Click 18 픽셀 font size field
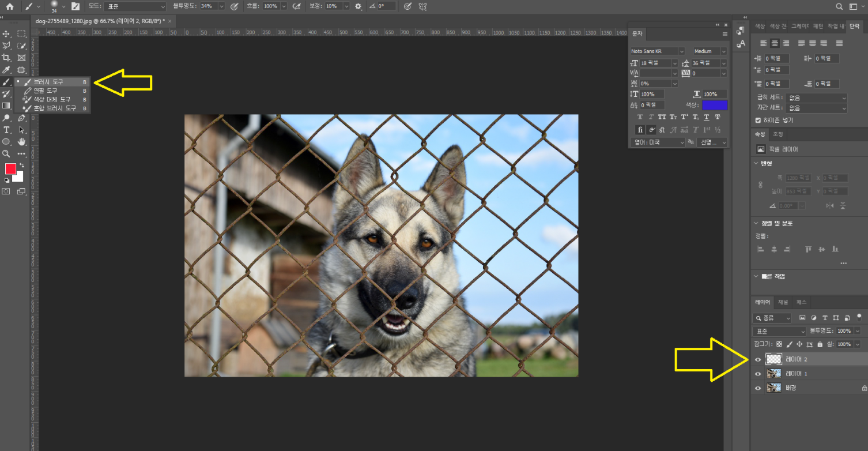 655,63
